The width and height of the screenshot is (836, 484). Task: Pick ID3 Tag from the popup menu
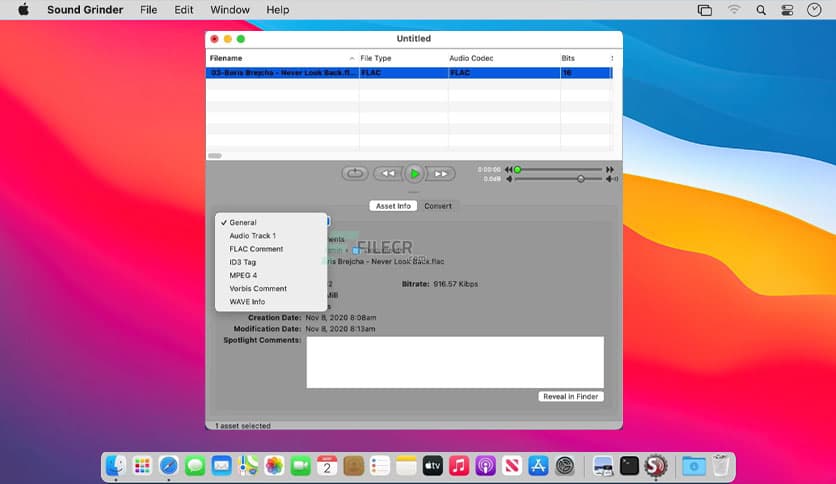[x=243, y=262]
